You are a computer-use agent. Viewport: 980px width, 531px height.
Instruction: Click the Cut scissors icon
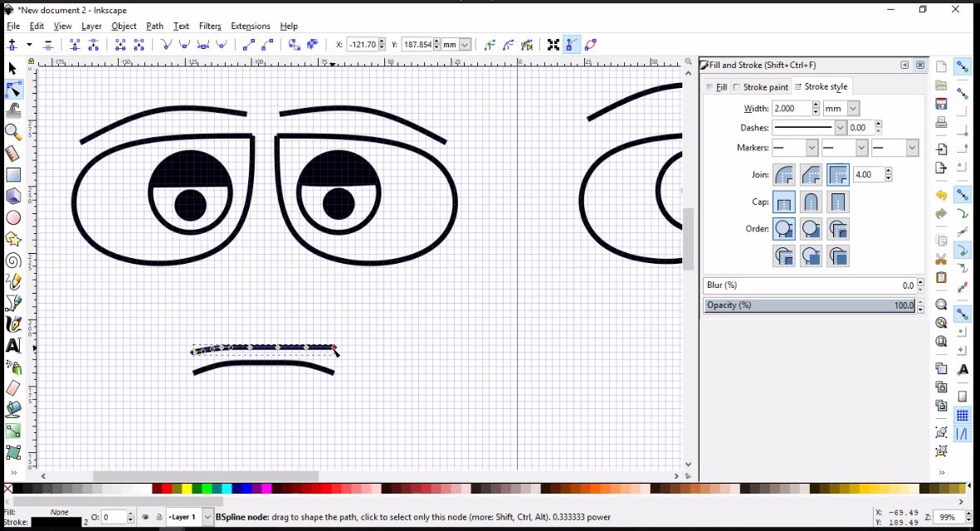941,259
